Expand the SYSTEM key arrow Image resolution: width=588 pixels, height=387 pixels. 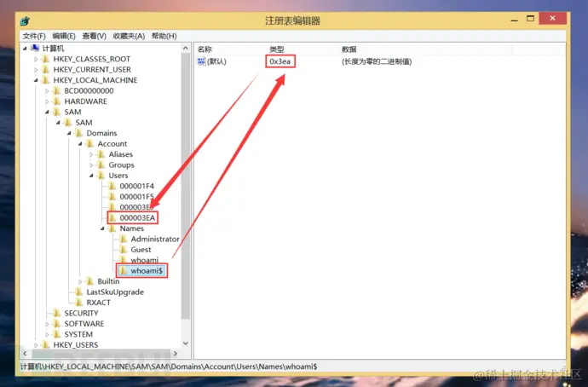coord(47,334)
